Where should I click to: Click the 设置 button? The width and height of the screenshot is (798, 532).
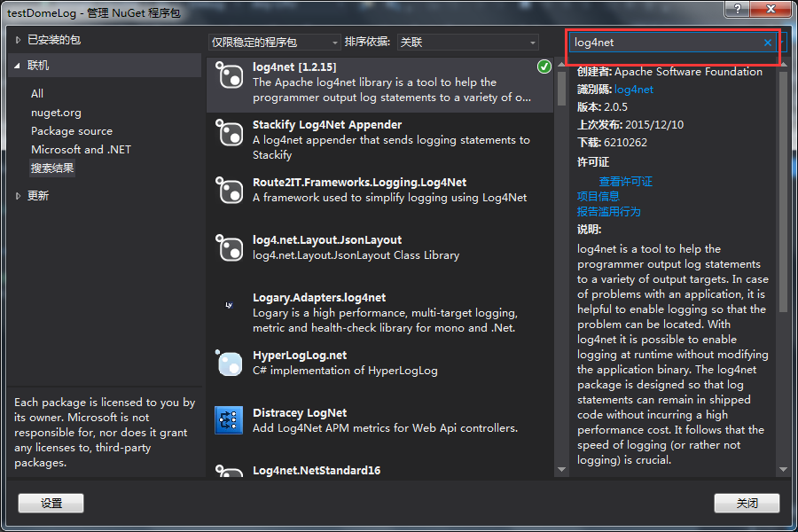tap(51, 503)
